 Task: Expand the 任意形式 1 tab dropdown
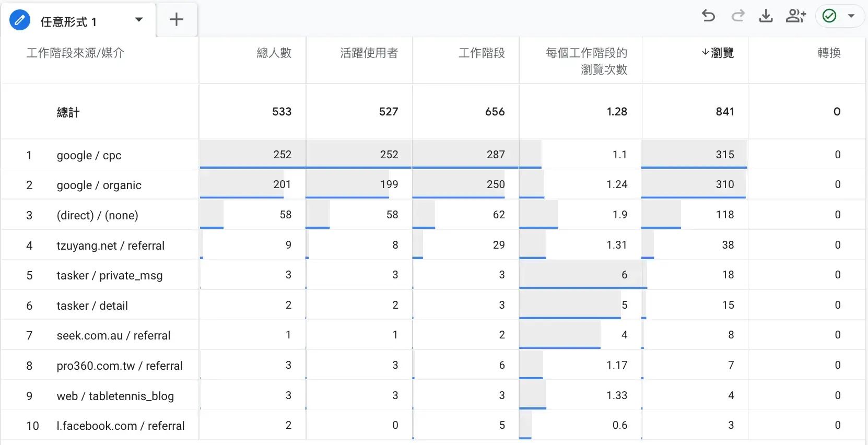pos(139,20)
